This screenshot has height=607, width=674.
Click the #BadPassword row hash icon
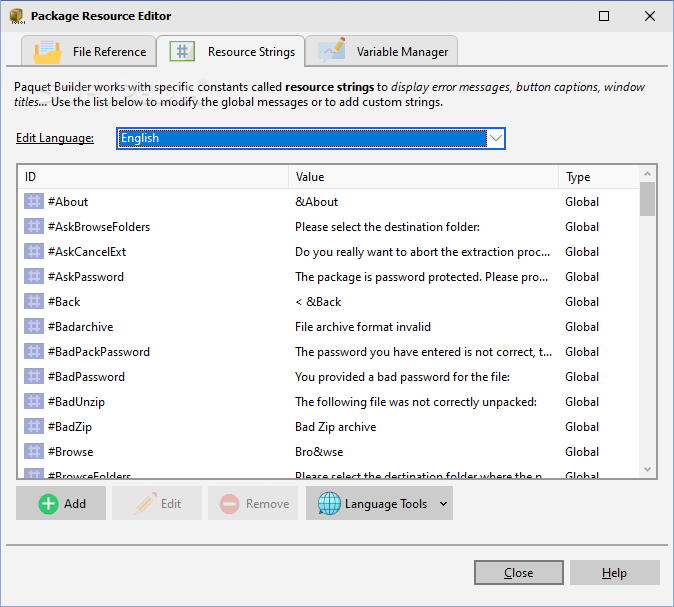pyautogui.click(x=34, y=376)
